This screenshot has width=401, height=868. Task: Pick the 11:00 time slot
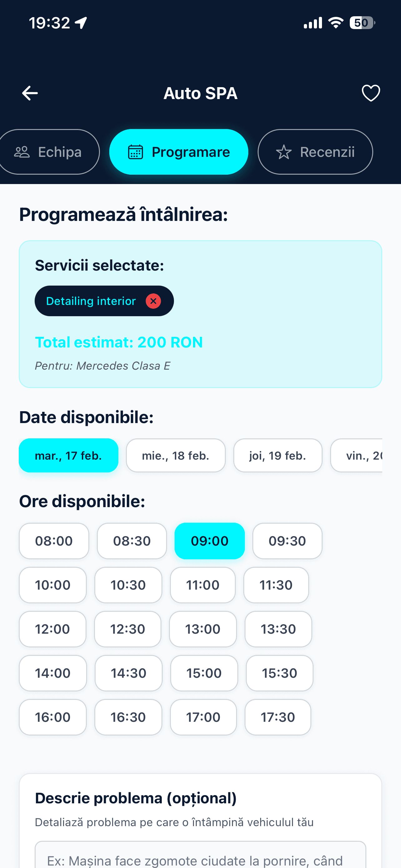coord(203,585)
